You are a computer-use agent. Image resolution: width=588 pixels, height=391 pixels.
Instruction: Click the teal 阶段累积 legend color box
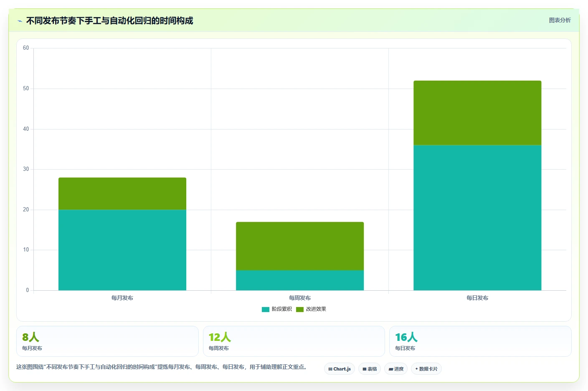(x=266, y=310)
